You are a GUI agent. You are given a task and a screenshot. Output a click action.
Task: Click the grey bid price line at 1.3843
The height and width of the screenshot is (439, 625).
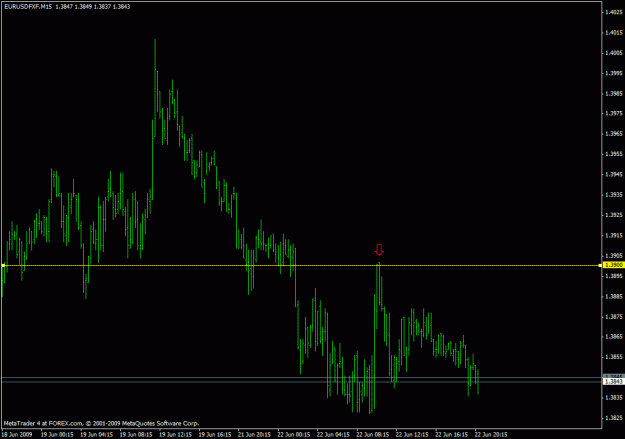click(301, 382)
